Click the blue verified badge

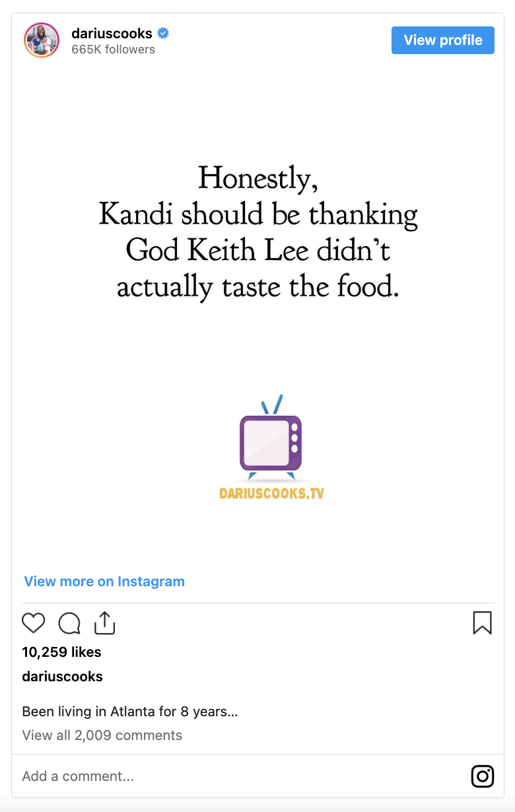pyautogui.click(x=163, y=33)
